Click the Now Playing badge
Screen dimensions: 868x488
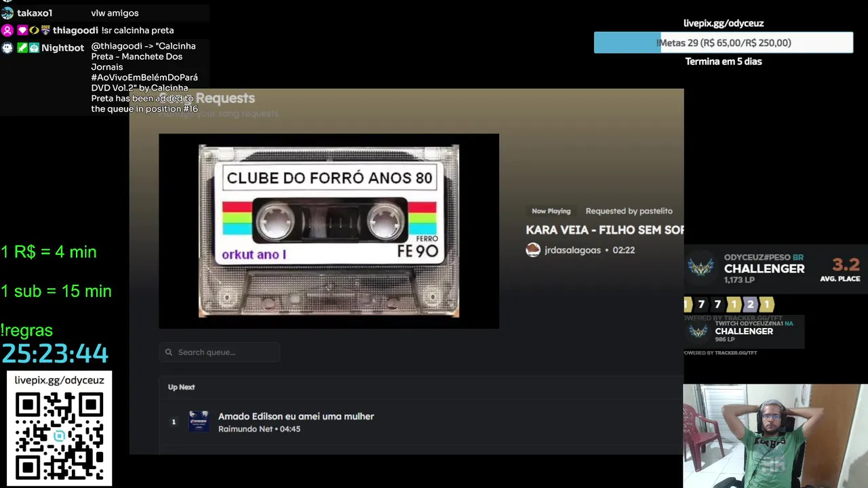point(551,211)
